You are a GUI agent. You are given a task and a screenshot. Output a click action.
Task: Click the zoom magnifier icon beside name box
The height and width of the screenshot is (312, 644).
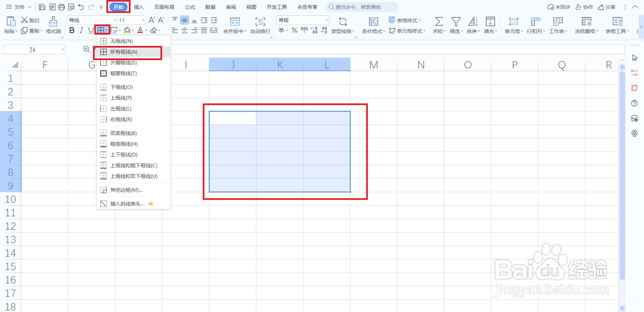pyautogui.click(x=86, y=49)
